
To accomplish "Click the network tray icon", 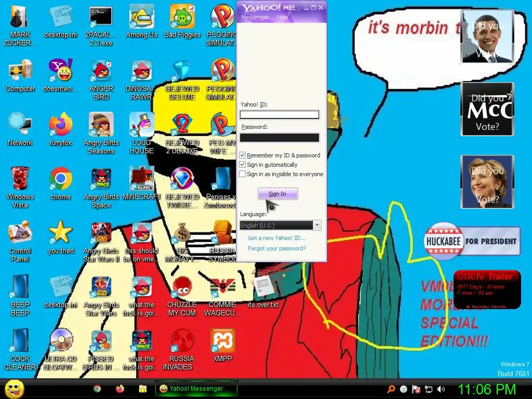I will 429,389.
